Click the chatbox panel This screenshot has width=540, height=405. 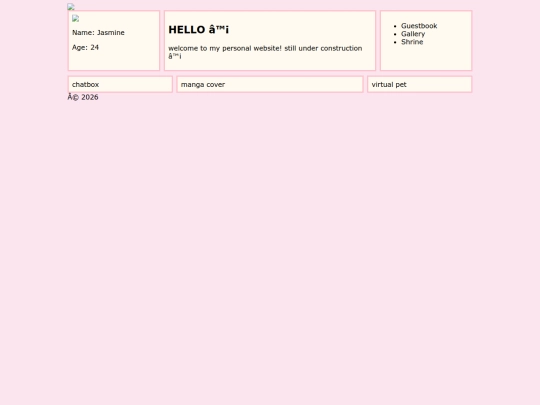coord(120,84)
